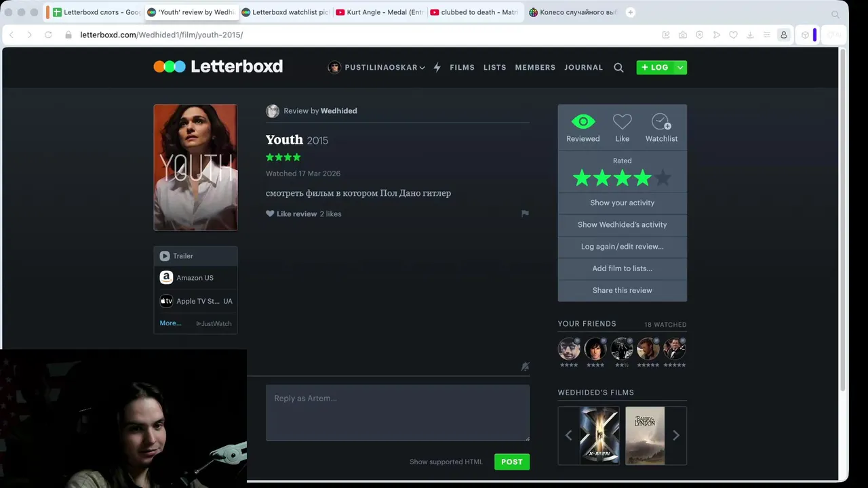Screen dimensions: 868x488
Task: Open the X-Men poster
Action: [x=599, y=435]
